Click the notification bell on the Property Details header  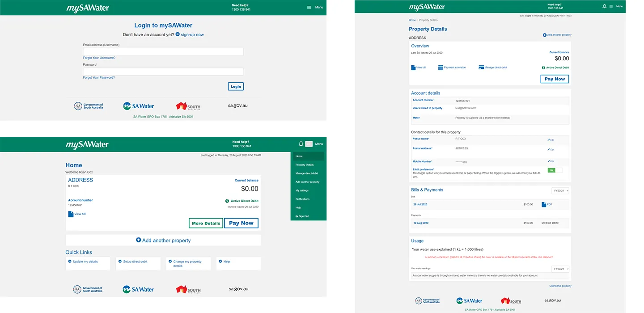click(605, 6)
